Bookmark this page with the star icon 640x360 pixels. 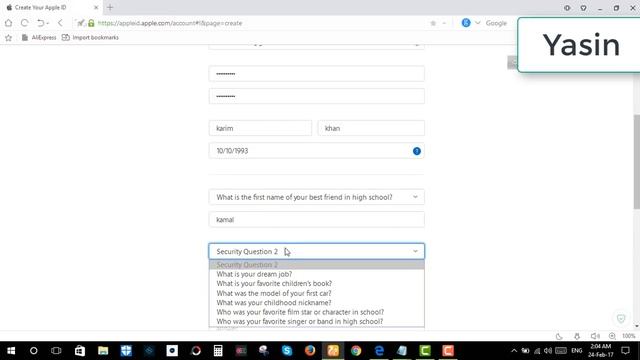coord(433,23)
